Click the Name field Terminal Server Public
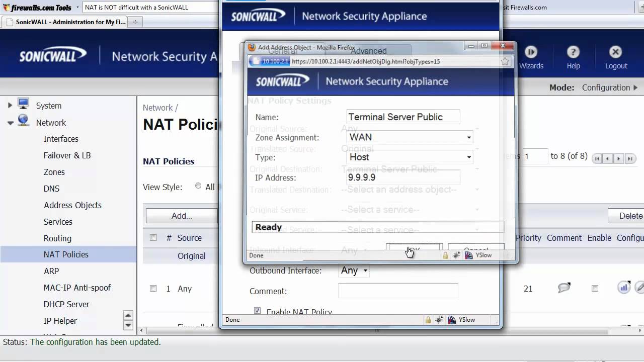644x362 pixels. 403,117
